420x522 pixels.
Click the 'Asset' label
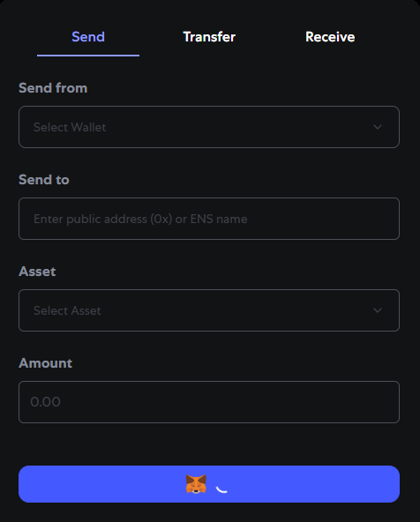click(37, 272)
